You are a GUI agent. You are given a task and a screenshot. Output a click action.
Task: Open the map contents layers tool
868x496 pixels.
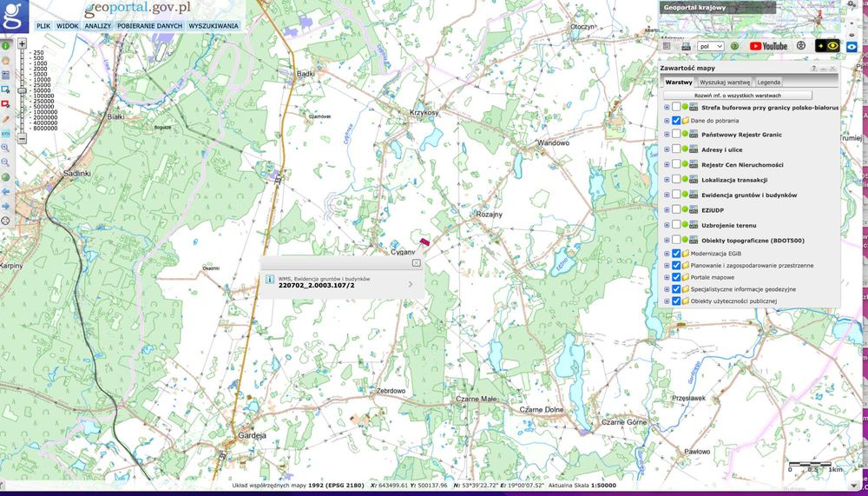[5, 75]
